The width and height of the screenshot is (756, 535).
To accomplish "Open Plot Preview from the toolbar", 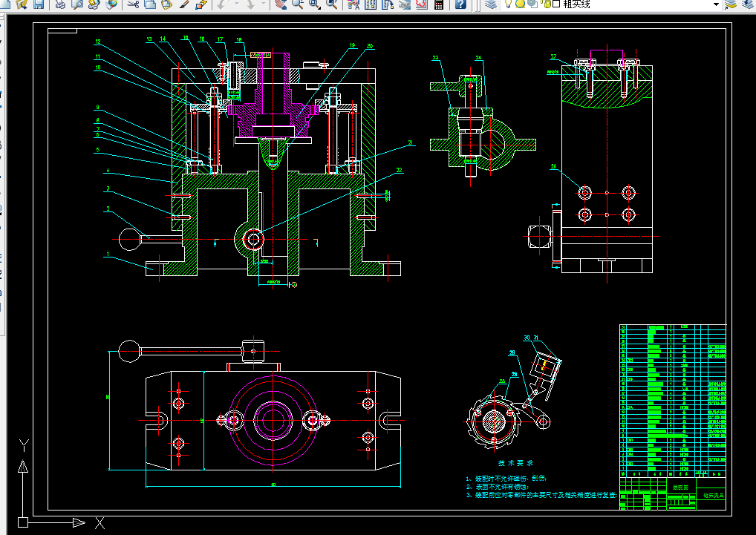I will coord(76,4).
